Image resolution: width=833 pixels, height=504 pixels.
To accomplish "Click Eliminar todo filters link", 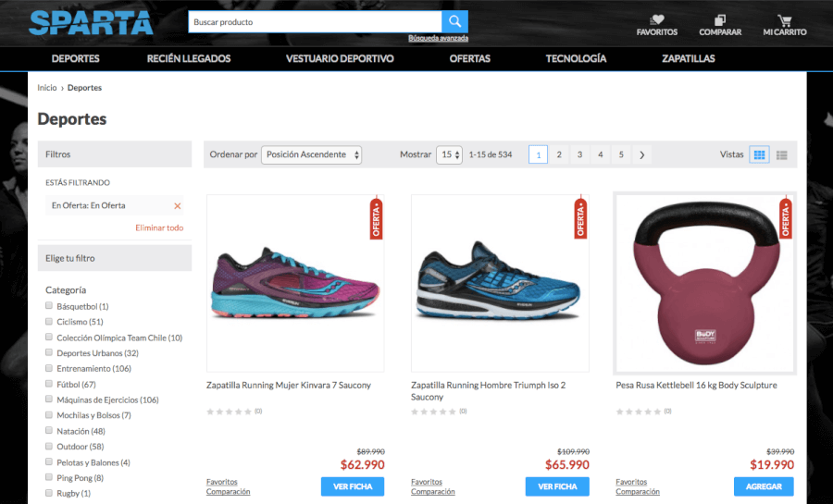I will pos(159,227).
